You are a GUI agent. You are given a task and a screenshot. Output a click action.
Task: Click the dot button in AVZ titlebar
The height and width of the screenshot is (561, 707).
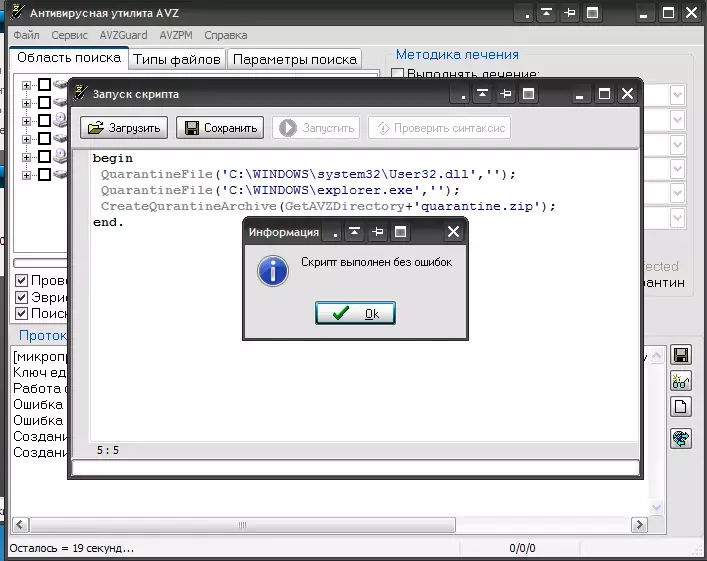pos(526,13)
